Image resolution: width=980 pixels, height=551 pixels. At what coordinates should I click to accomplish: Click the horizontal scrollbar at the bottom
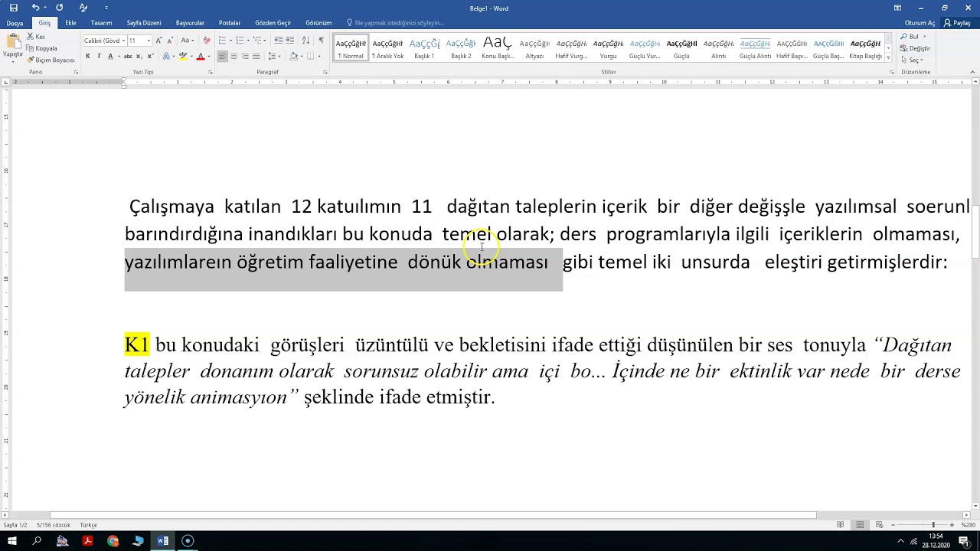coord(433,515)
